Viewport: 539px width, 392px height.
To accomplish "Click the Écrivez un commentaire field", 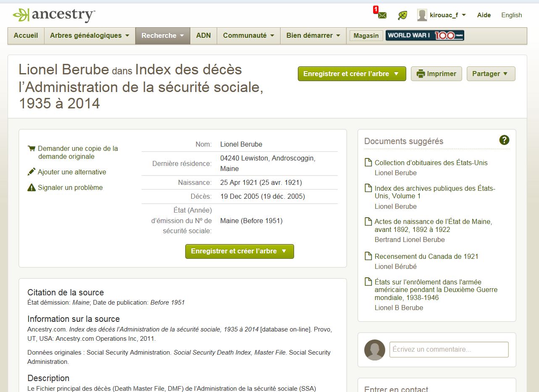I will tap(449, 350).
